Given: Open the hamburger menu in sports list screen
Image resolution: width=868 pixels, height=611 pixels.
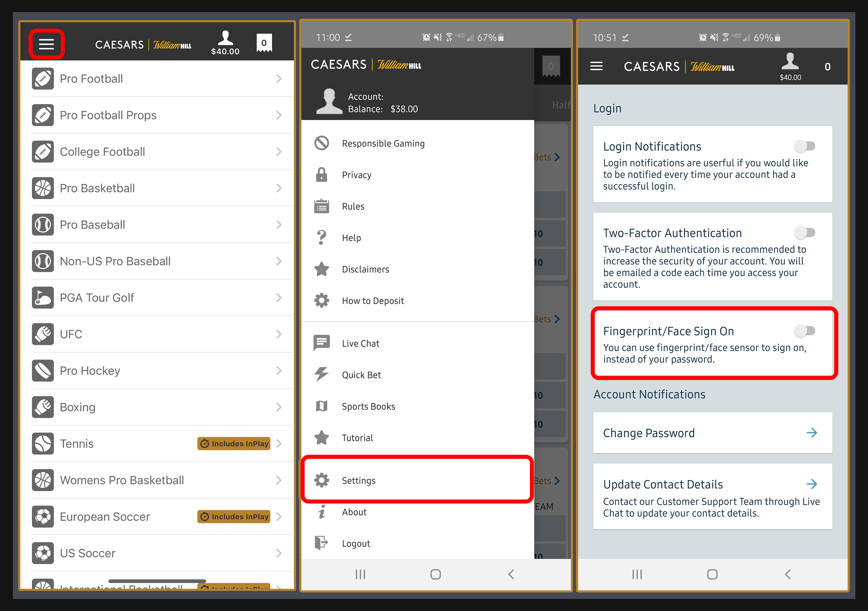Looking at the screenshot, I should (46, 44).
